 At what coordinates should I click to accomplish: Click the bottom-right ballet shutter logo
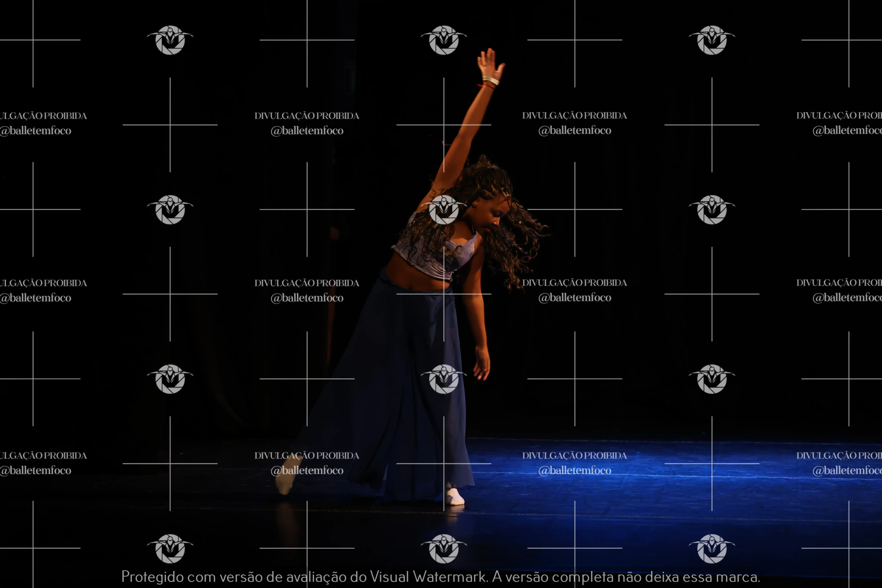tap(712, 548)
